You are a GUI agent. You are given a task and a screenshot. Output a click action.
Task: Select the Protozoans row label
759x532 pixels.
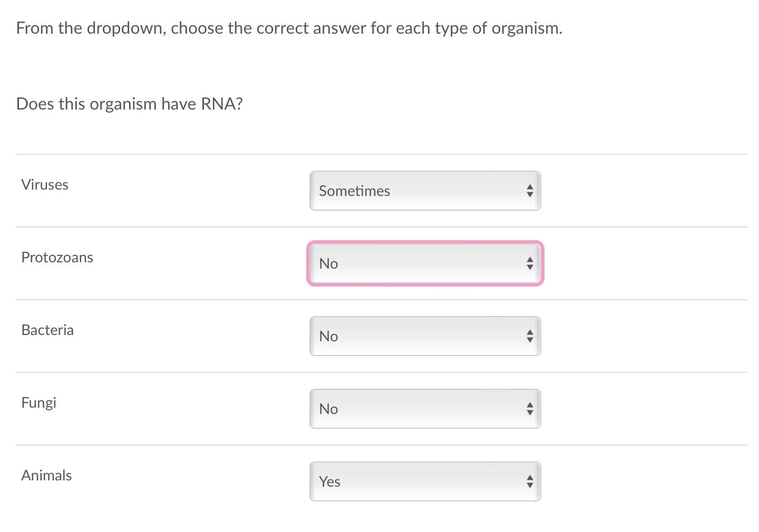[57, 257]
